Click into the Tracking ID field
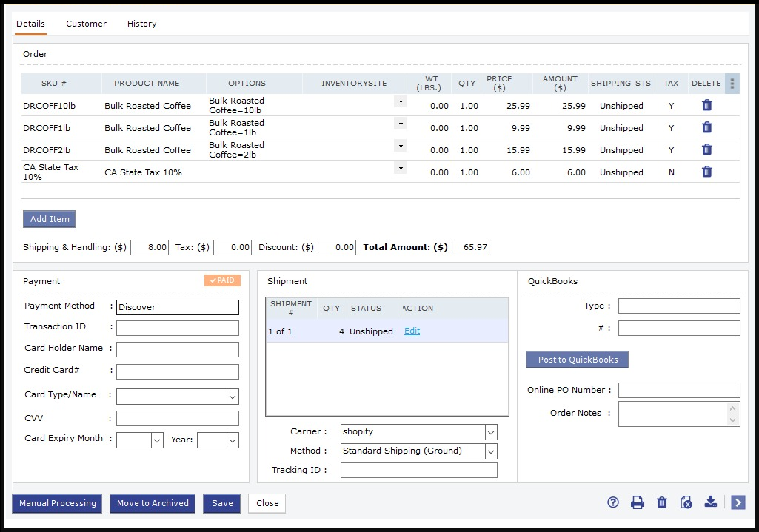Screen dimensions: 759x532 coord(418,471)
